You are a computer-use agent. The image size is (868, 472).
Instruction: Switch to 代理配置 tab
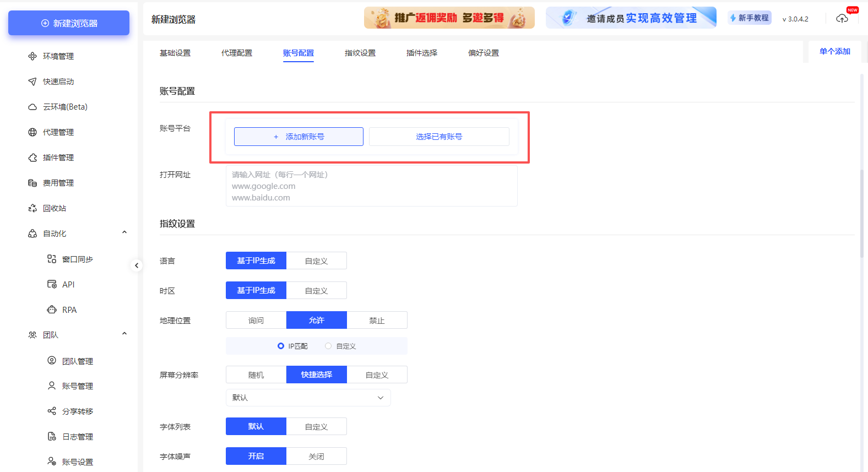[x=237, y=53]
